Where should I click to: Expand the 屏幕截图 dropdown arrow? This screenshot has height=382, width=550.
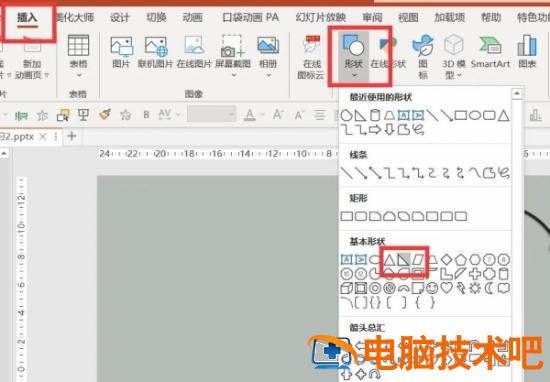pos(233,75)
